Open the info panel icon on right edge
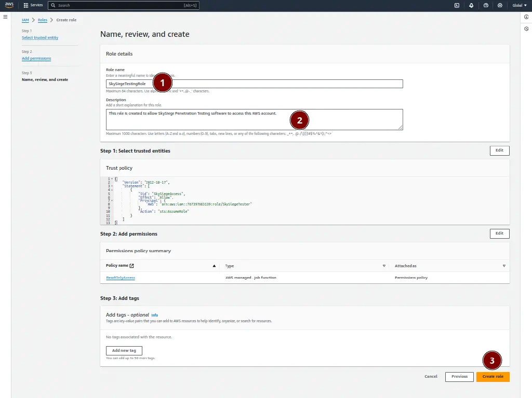 (x=526, y=17)
